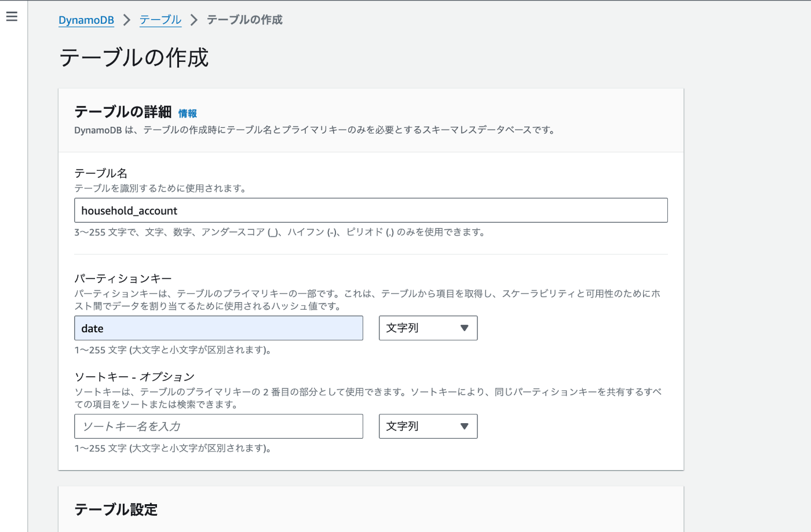Viewport: 811px width, 532px height.
Task: Open the テーブル breadcrumb link
Action: [x=160, y=20]
